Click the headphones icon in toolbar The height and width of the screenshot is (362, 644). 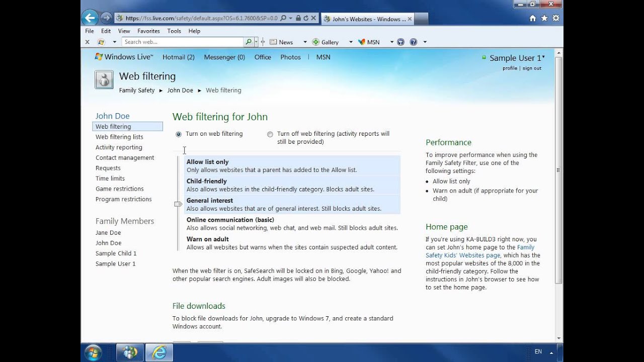point(401,42)
